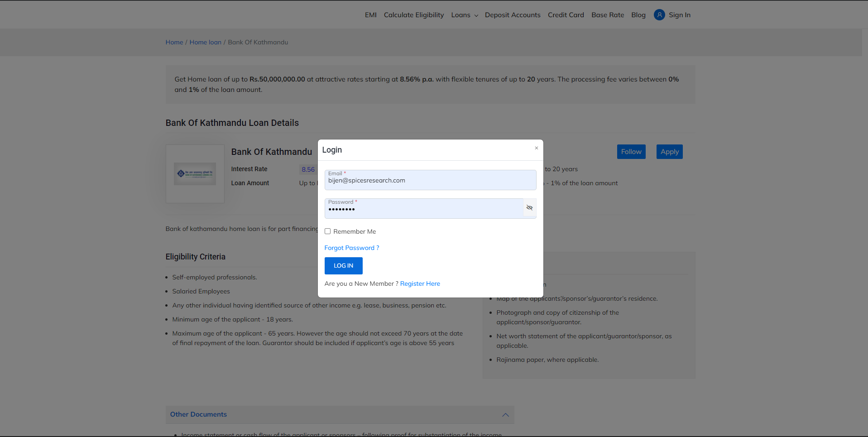Open the Loans dropdown menu

point(465,15)
